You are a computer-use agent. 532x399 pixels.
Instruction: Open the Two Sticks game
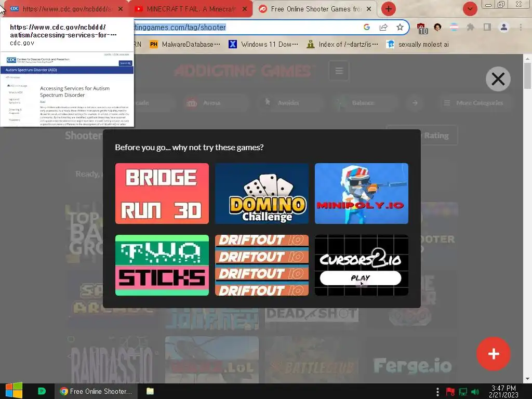tap(162, 265)
